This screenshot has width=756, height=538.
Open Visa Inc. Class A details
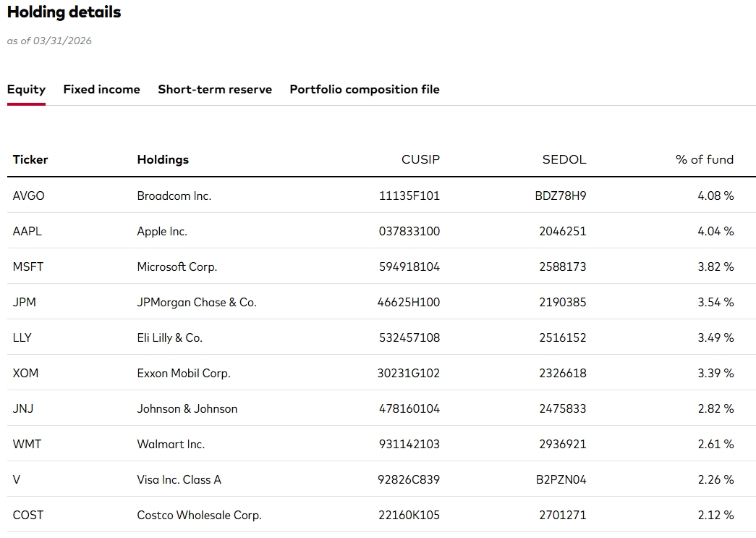click(178, 479)
